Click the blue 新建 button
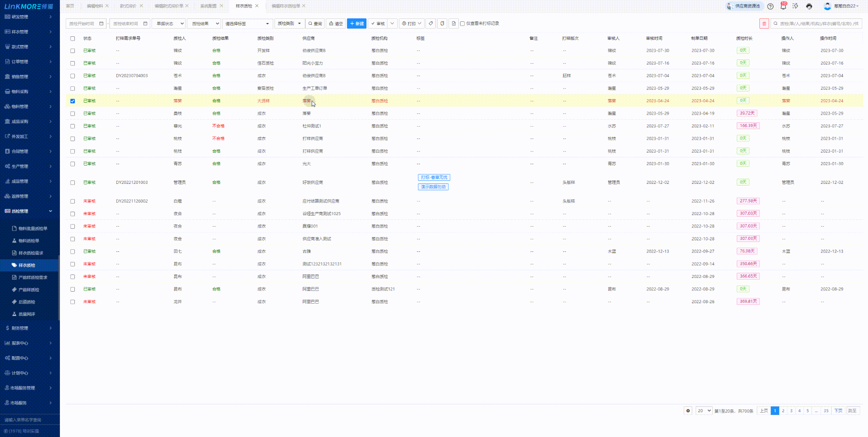Viewport: 868px width, 437px height. (357, 24)
